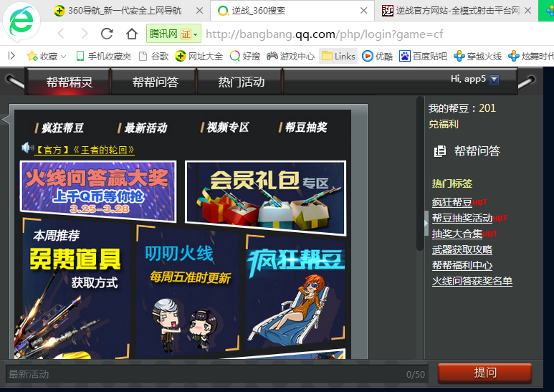This screenshot has height=392, width=554.
Task: Open the 【官方】《王者的轮回》 announcement link
Action: tap(84, 150)
